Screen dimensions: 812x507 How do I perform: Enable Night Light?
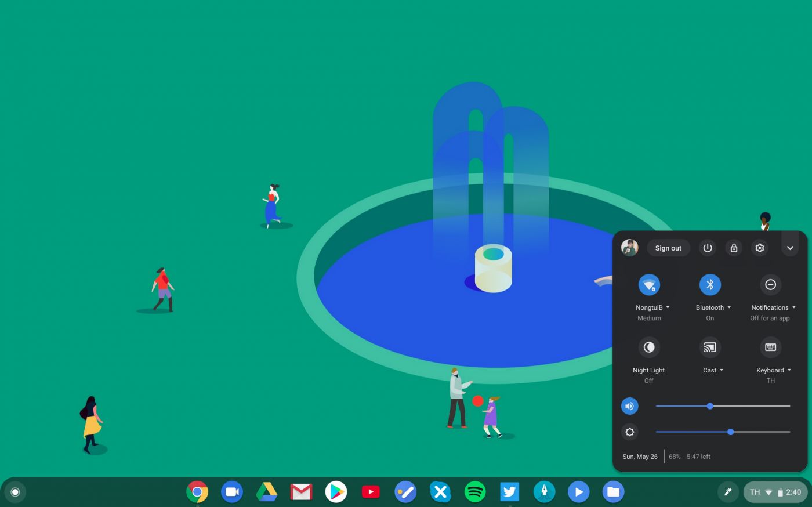click(649, 347)
